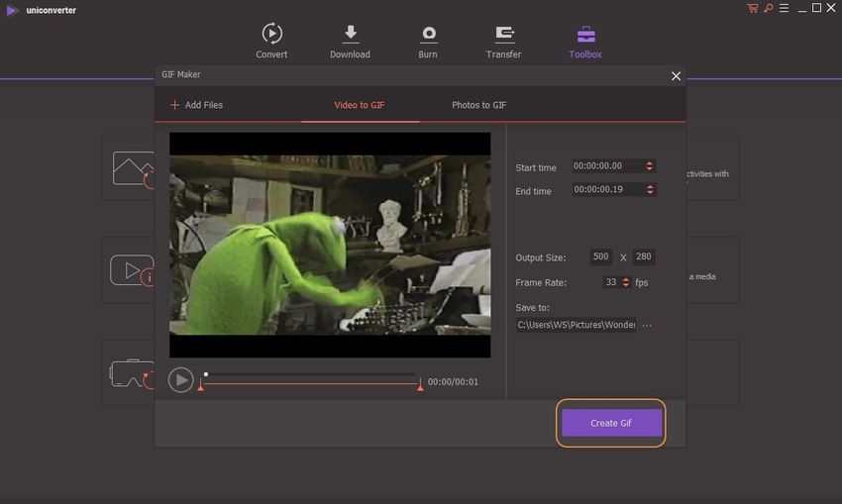Play the video preview
Viewport: 842px width, 504px height.
[x=180, y=380]
